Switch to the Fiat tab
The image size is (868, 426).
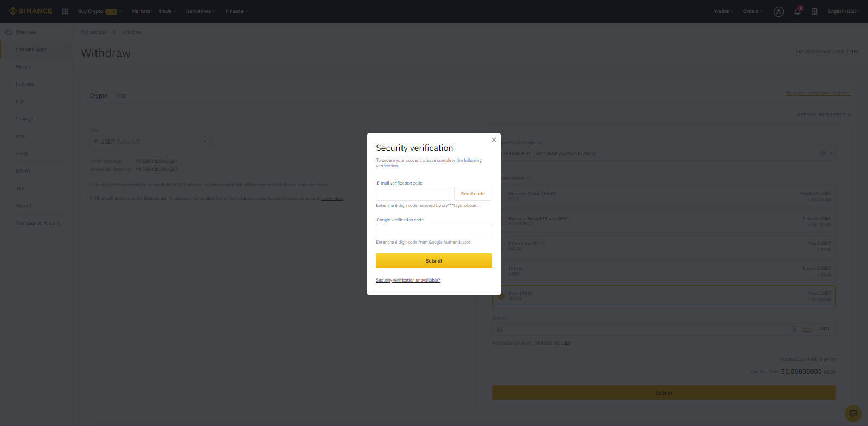121,96
